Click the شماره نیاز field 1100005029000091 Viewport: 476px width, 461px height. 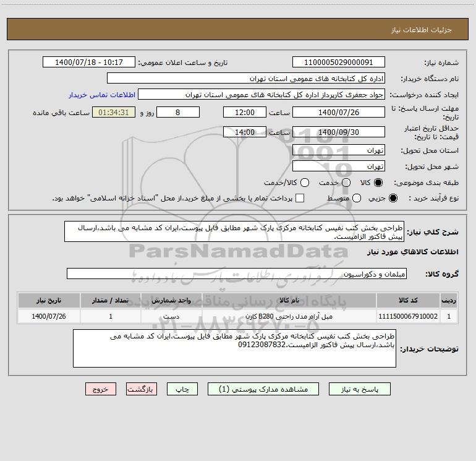339,62
